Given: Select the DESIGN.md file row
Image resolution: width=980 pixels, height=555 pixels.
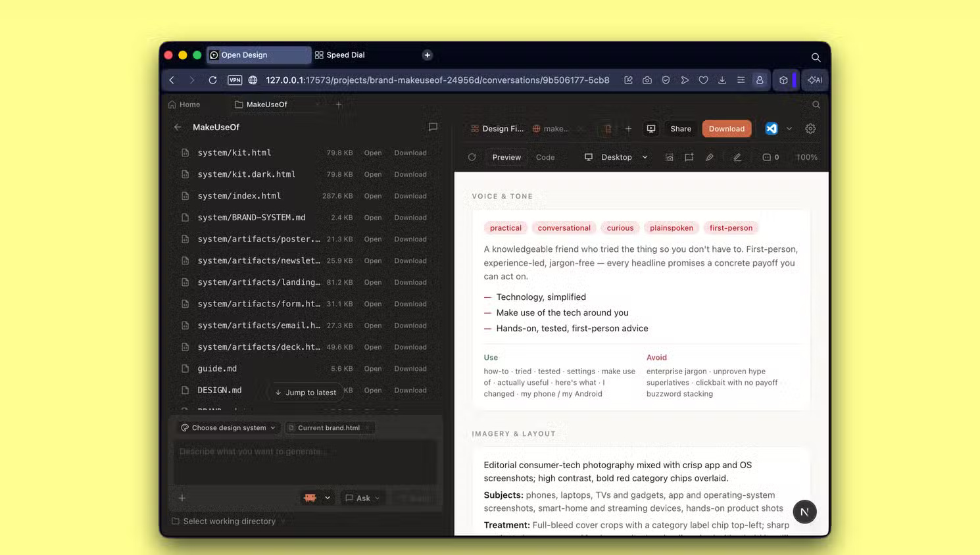Looking at the screenshot, I should pyautogui.click(x=305, y=391).
